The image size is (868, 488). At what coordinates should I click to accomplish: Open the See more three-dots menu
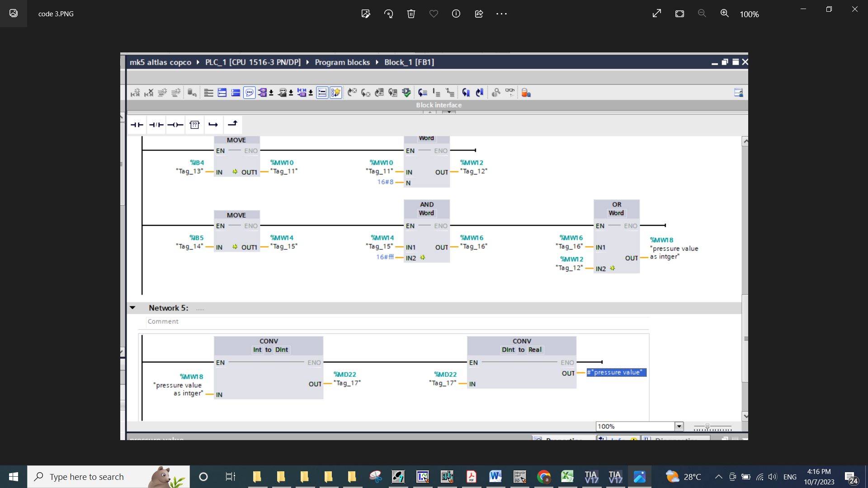pos(501,14)
